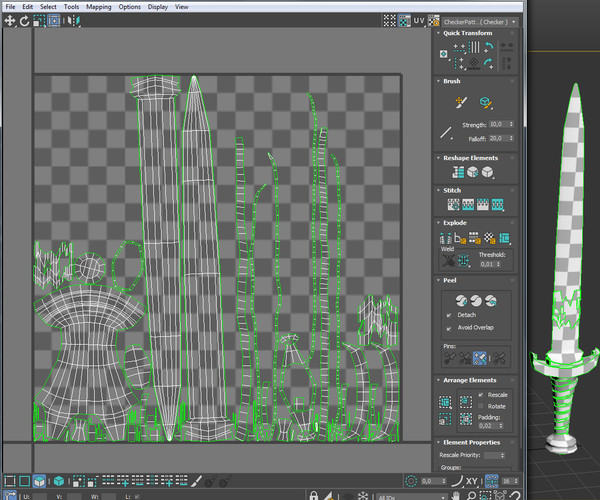Click Flatten by Polygon Angle icon
This screenshot has height=500, width=600.
[x=460, y=238]
